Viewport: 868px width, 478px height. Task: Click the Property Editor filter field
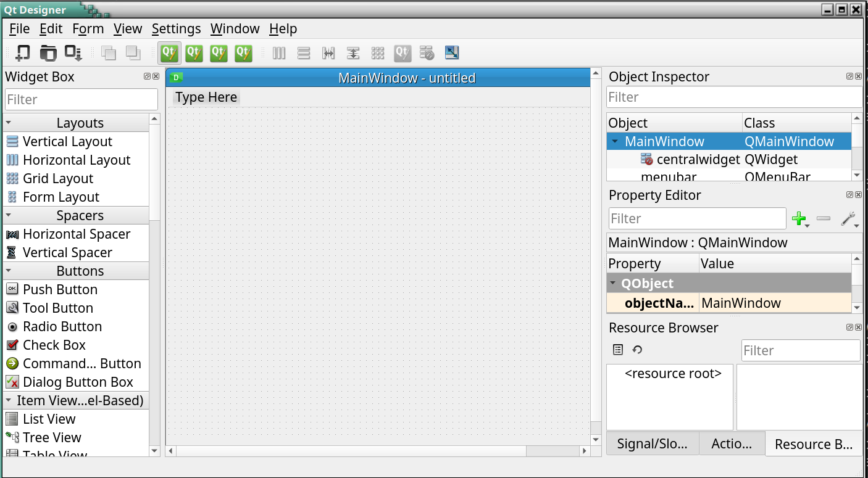pos(697,218)
